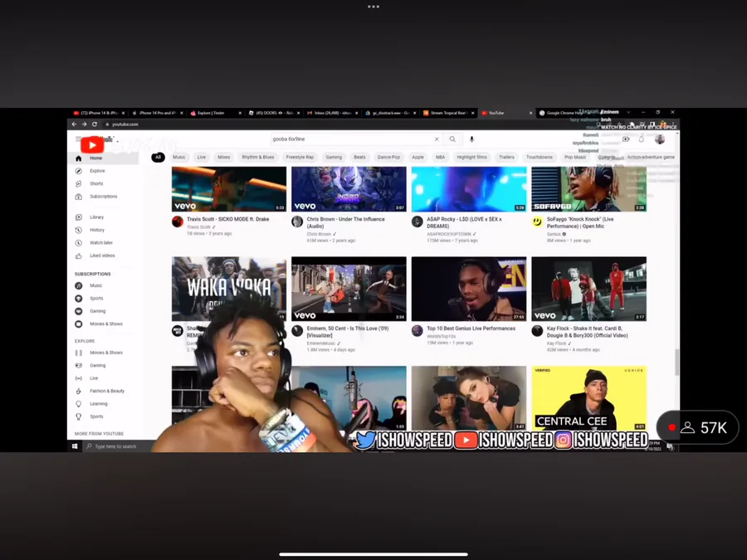Image resolution: width=747 pixels, height=560 pixels.
Task: Open Library in the sidebar
Action: [96, 217]
